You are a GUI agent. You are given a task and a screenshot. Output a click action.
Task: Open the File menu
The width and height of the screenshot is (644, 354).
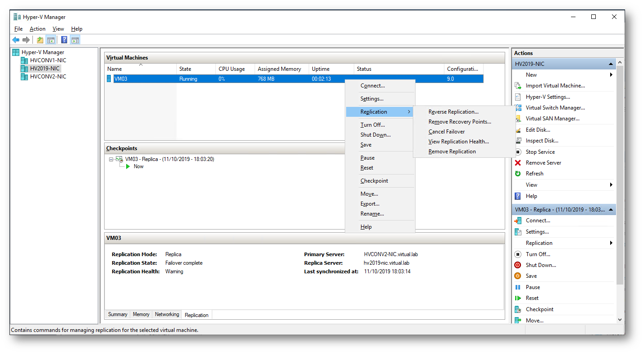(x=18, y=29)
